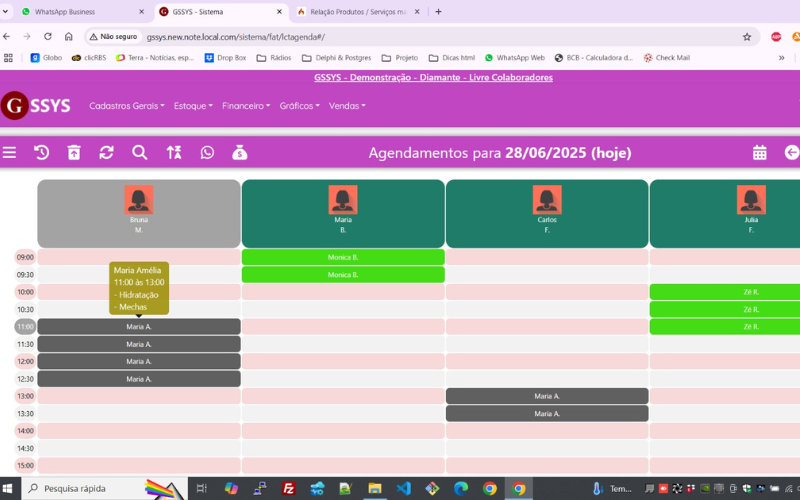Click the money bag icon
Image resolution: width=800 pixels, height=500 pixels.
240,153
